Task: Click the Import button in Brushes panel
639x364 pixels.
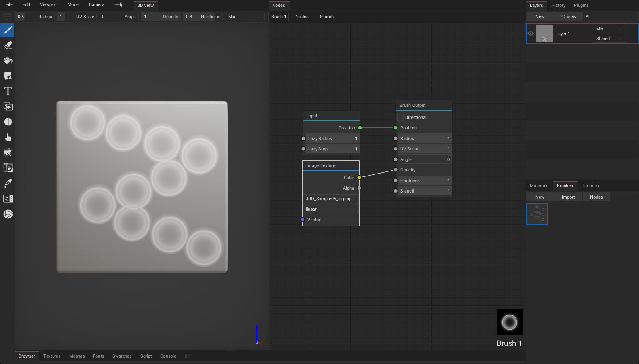Action: pyautogui.click(x=568, y=197)
